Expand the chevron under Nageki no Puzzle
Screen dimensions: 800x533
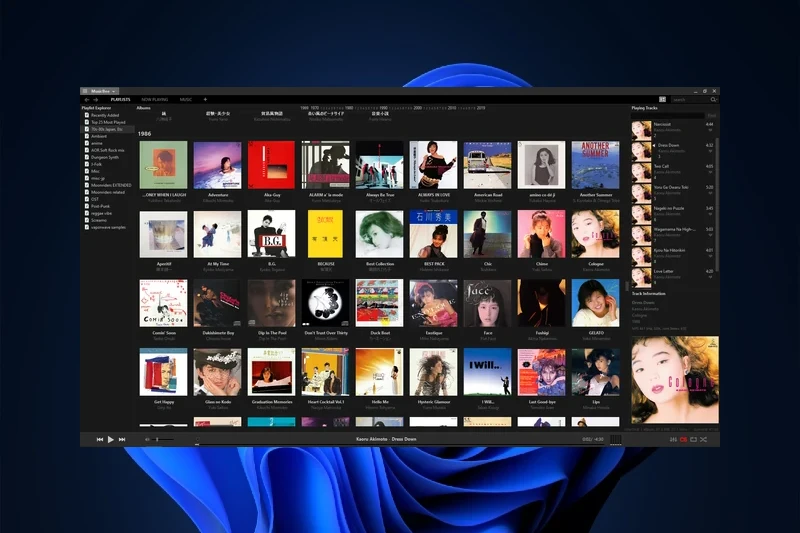(710, 214)
